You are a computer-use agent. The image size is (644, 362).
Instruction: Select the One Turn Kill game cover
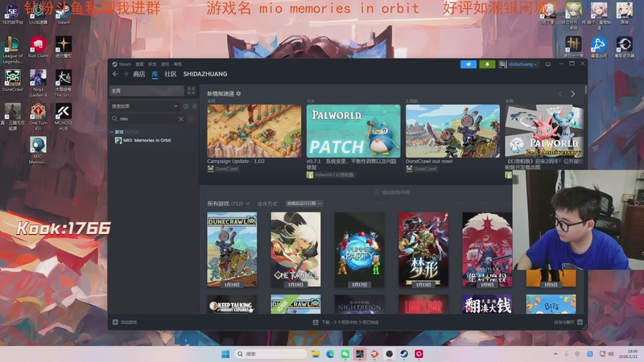tap(295, 249)
